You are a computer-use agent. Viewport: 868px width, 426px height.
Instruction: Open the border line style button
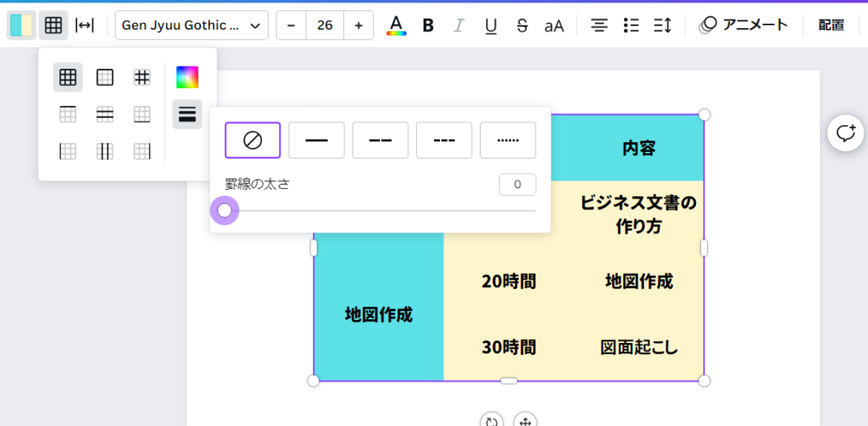click(186, 114)
